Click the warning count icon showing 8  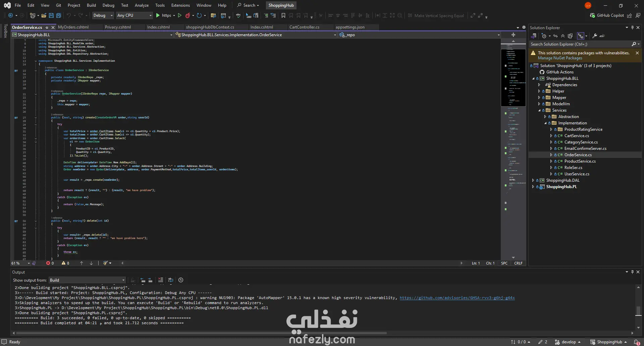click(63, 263)
